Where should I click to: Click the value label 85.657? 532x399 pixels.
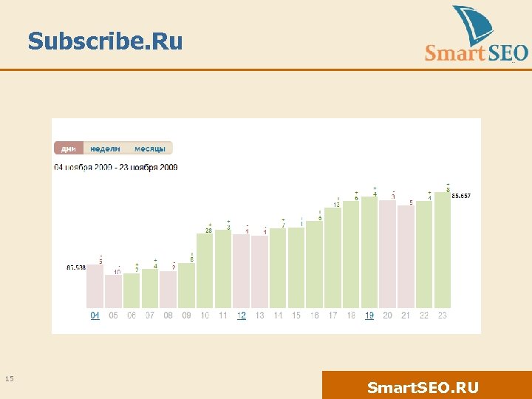[x=461, y=196]
